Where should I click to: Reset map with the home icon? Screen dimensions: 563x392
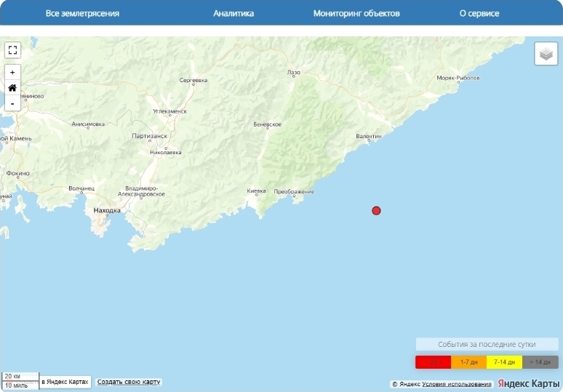(x=12, y=88)
